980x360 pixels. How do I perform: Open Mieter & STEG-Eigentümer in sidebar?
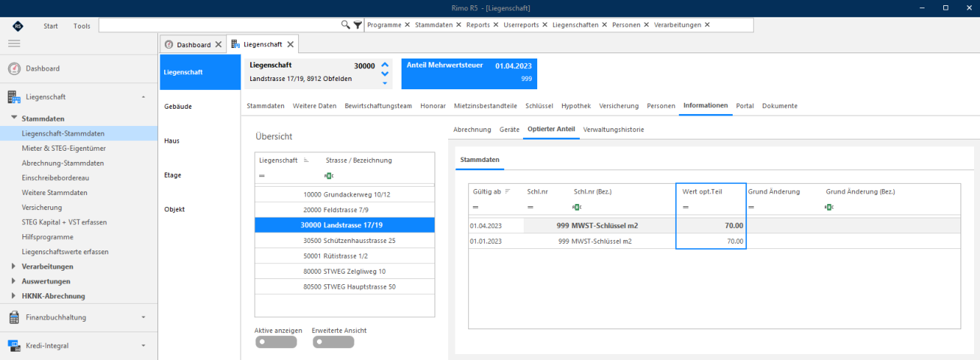(x=63, y=148)
